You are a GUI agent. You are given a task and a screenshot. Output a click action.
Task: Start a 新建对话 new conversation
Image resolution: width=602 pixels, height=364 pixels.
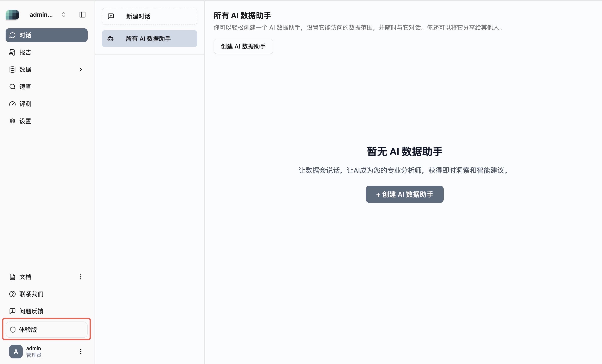click(x=149, y=16)
